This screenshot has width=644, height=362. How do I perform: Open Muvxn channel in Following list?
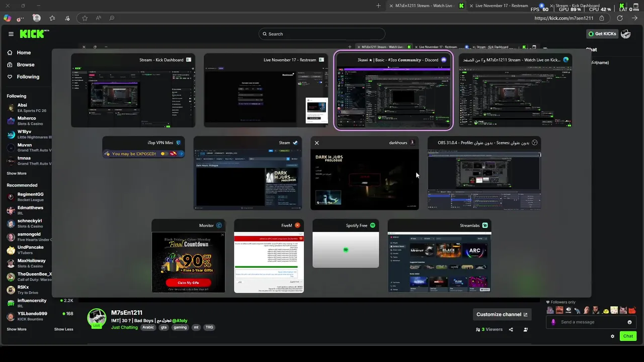click(x=29, y=147)
